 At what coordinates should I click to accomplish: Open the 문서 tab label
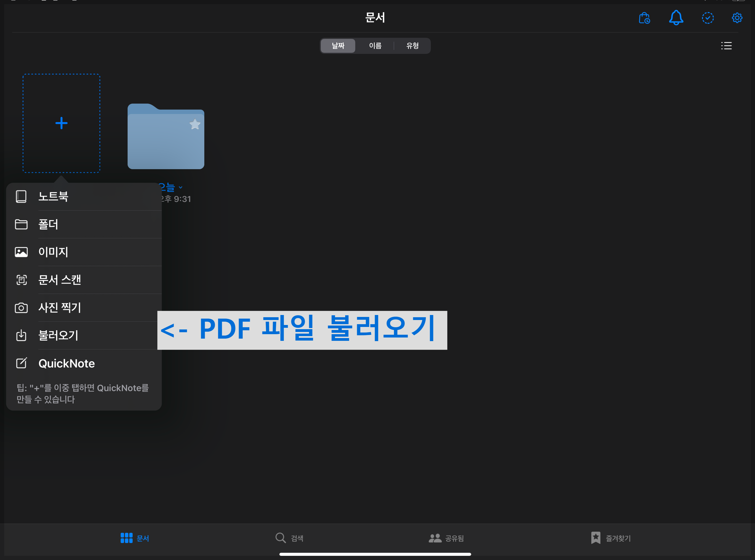pyautogui.click(x=143, y=538)
